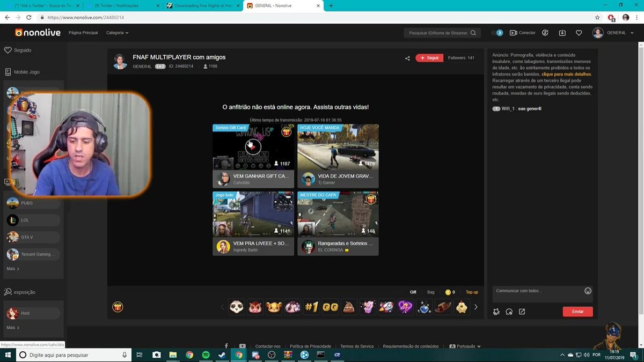Open the gift box icon at bottom left
Image resolution: width=644 pixels, height=362 pixels.
coord(118,306)
